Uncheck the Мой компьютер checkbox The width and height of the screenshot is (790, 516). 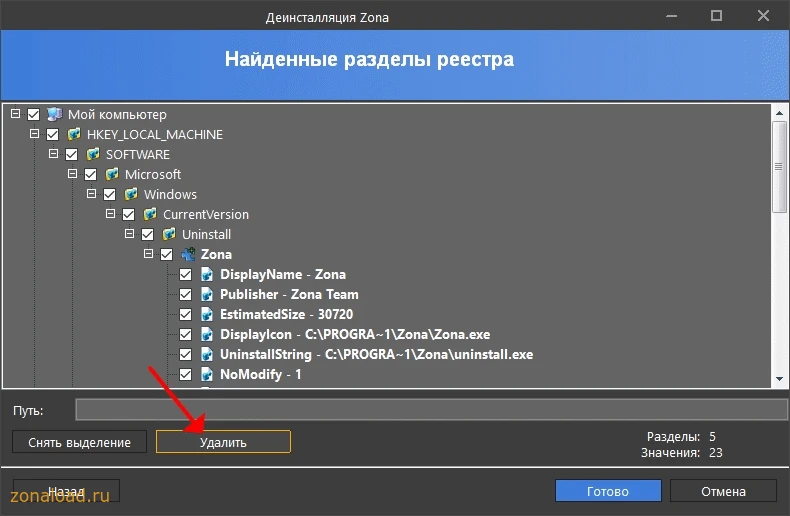(33, 114)
